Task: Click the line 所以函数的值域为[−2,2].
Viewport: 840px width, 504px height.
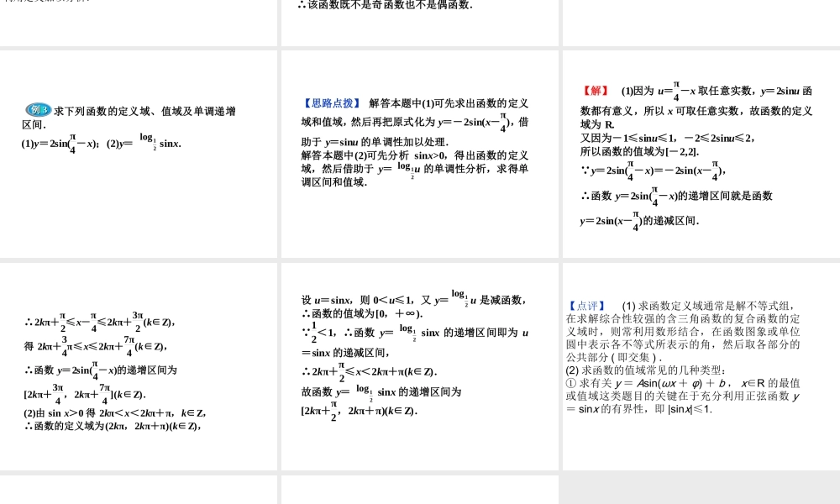Action: point(639,151)
